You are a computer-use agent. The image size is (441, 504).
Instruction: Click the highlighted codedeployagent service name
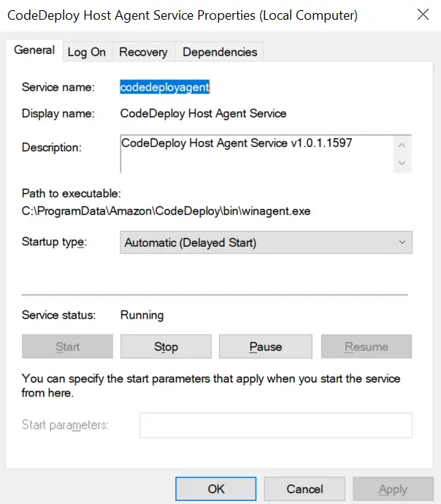165,87
